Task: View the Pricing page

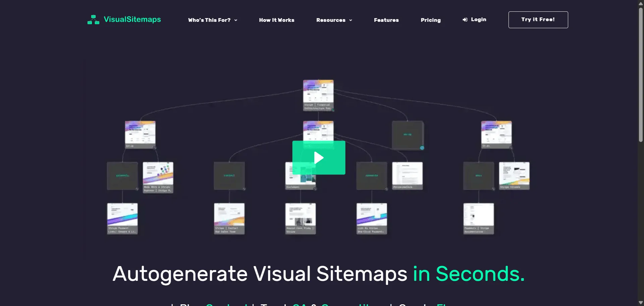Action: tap(431, 20)
